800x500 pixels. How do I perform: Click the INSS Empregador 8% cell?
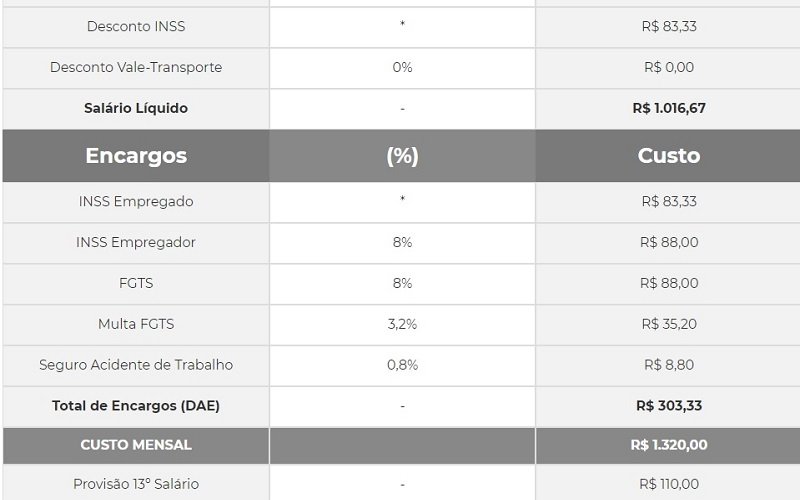pos(402,242)
